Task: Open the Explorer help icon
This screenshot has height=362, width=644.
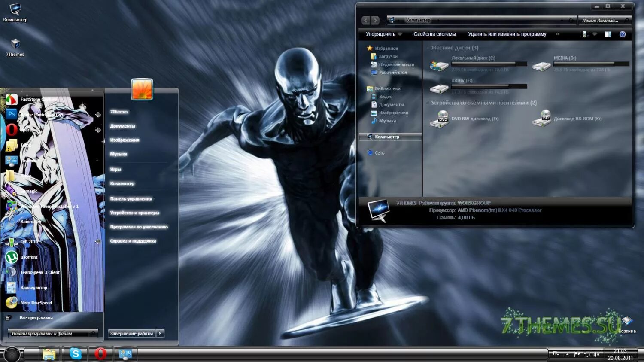Action: tap(623, 34)
